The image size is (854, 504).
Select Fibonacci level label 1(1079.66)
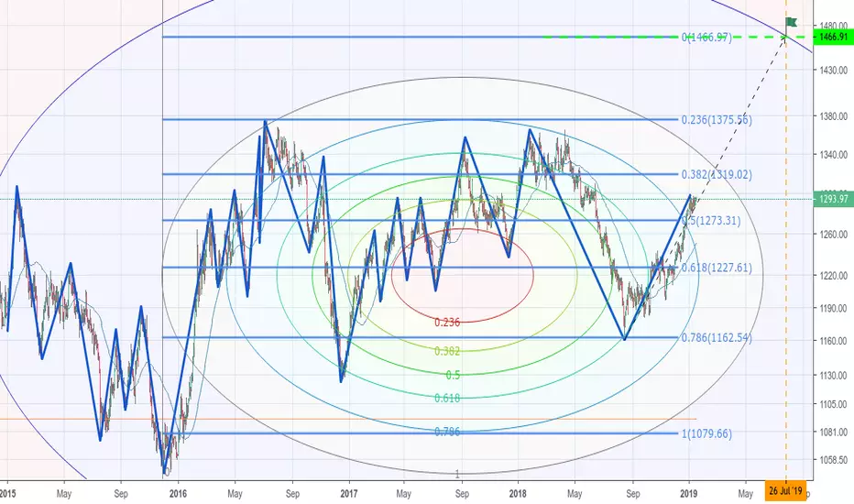(706, 433)
